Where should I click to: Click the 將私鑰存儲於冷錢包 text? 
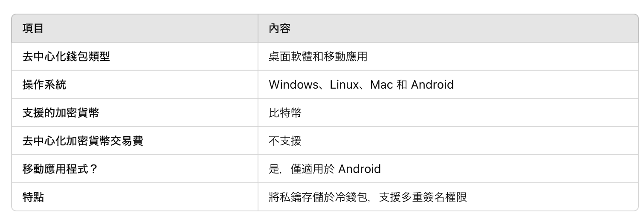(318, 197)
